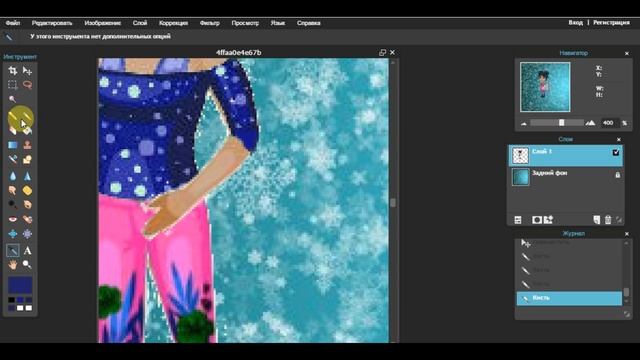Click the Navigator zoom slider handle

point(562,123)
